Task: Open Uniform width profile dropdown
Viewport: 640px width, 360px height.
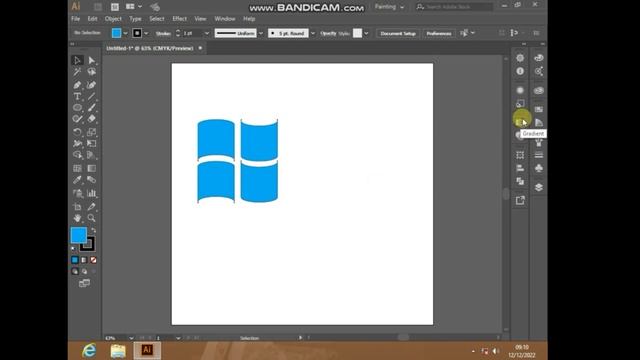Action: (261, 33)
